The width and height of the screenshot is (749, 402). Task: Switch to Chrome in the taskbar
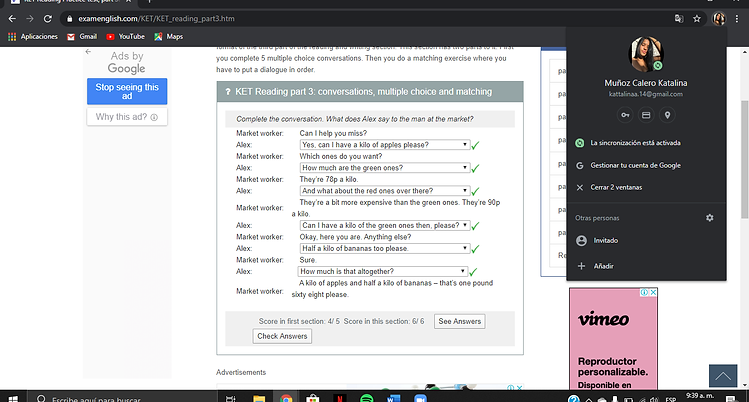[x=286, y=398]
